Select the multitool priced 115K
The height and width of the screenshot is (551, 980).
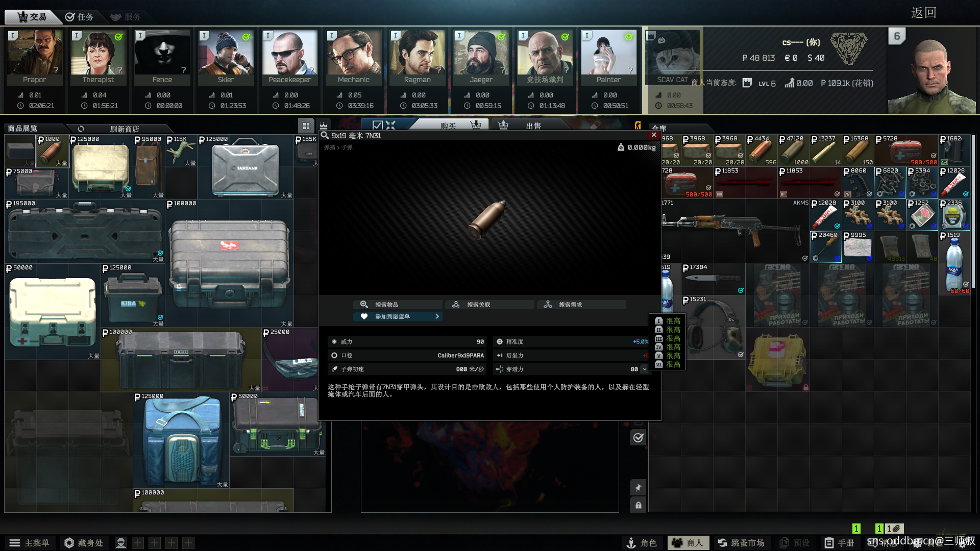tap(181, 151)
